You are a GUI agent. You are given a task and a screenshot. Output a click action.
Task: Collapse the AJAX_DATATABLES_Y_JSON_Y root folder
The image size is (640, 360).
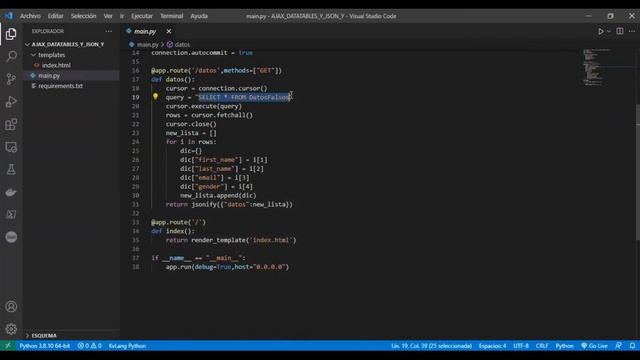[x=68, y=44]
